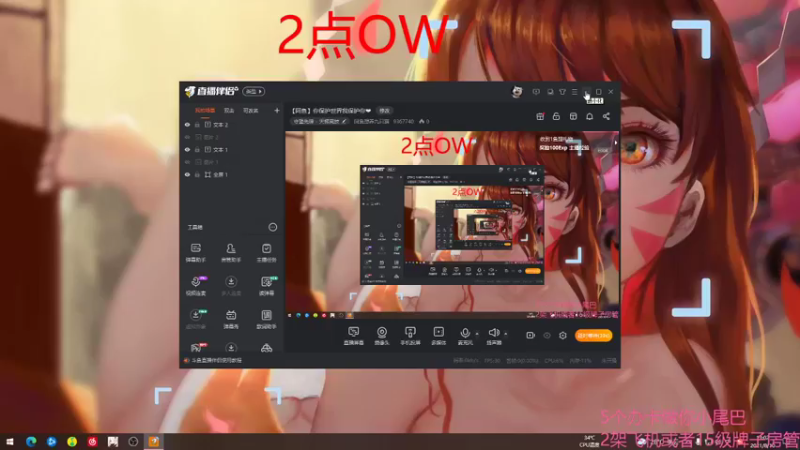Click the unlock padlock icon above preview
The width and height of the screenshot is (800, 450).
pos(556,117)
